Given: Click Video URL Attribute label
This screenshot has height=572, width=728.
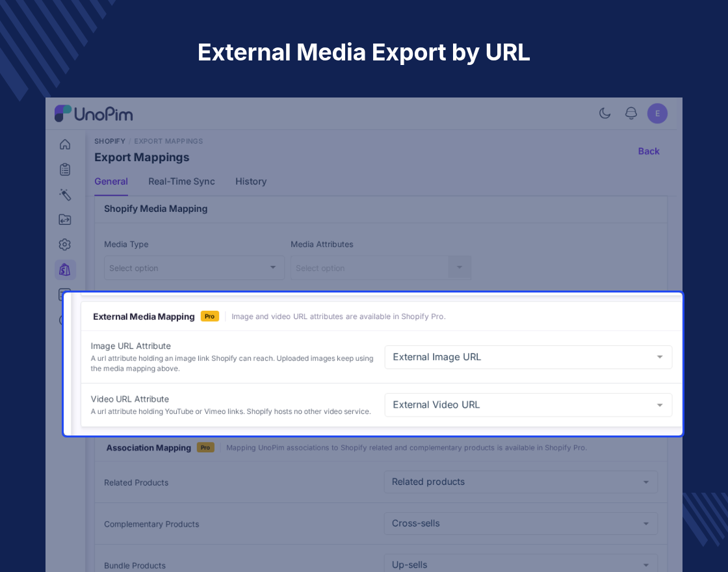Looking at the screenshot, I should click(129, 399).
